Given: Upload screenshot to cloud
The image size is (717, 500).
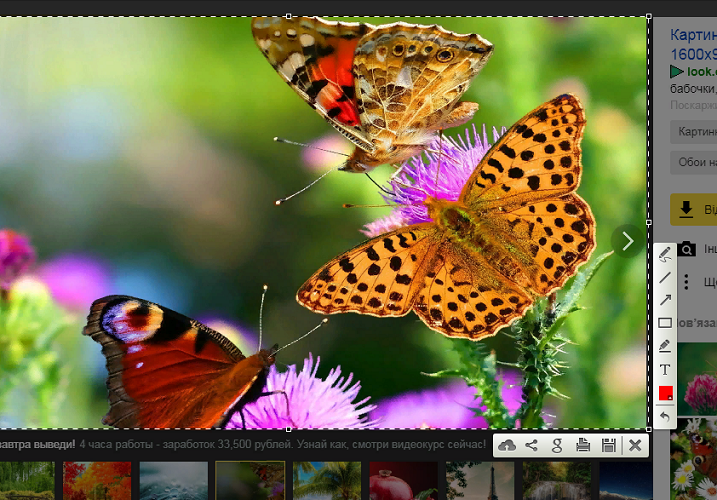Looking at the screenshot, I should [507, 445].
